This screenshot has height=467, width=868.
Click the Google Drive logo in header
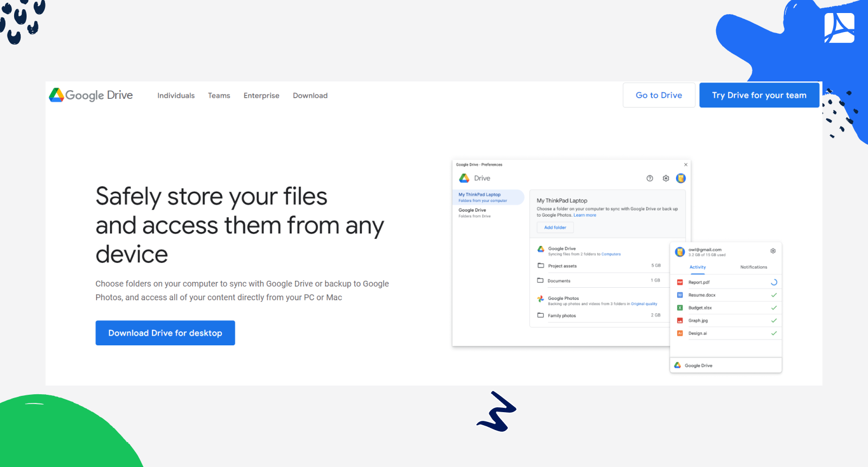[x=91, y=95]
